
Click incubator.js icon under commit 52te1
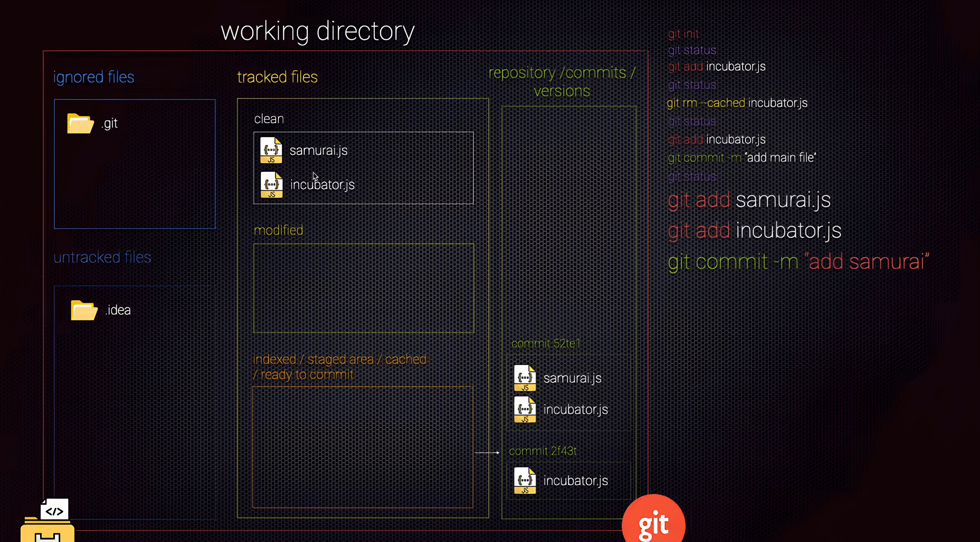point(525,410)
